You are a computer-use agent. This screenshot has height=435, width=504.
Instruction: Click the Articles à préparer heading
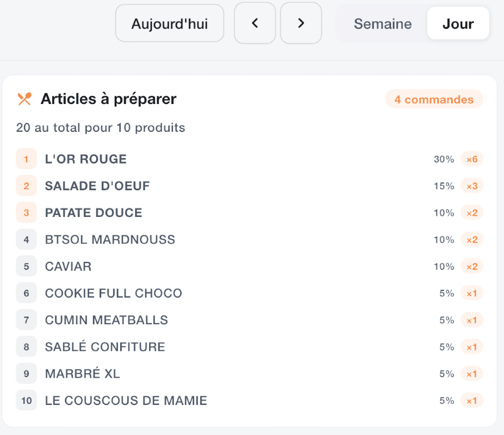click(x=108, y=99)
